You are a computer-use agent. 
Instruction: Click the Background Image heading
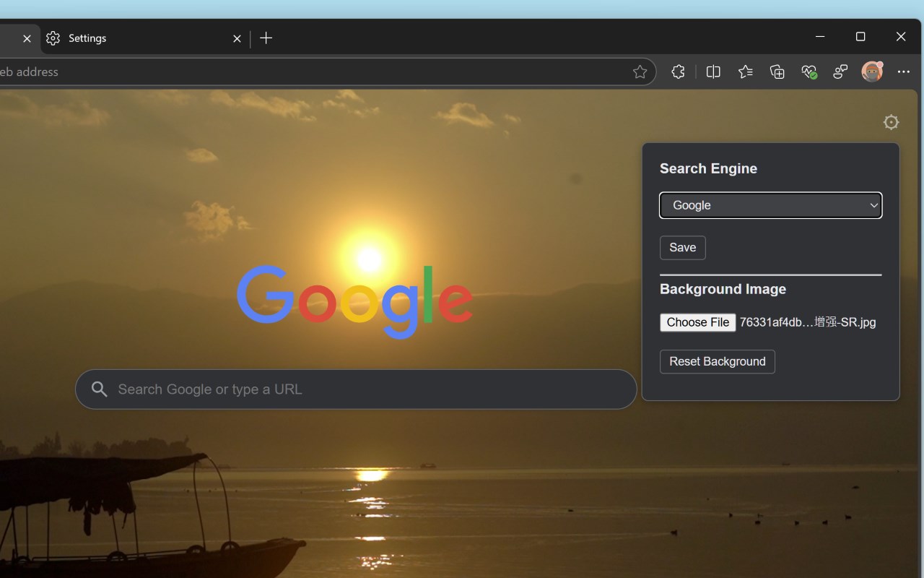pos(723,289)
